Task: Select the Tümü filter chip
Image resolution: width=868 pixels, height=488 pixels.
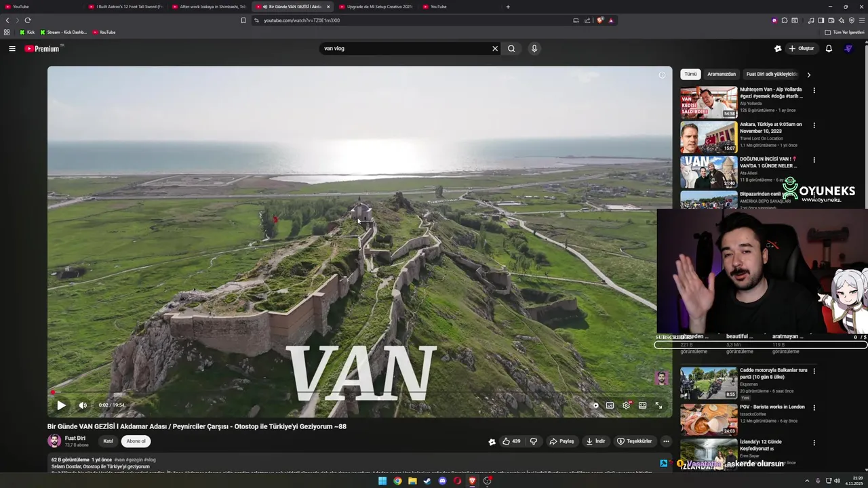Action: click(690, 74)
